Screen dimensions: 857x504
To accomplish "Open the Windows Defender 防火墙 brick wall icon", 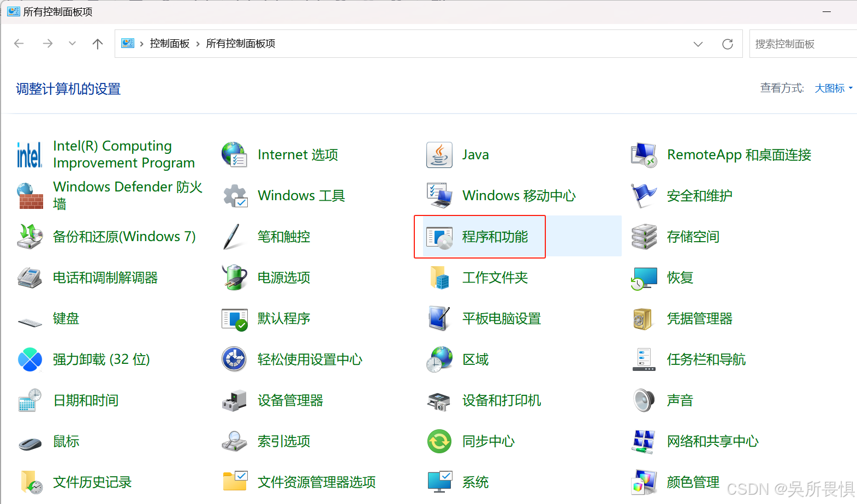I will [29, 196].
